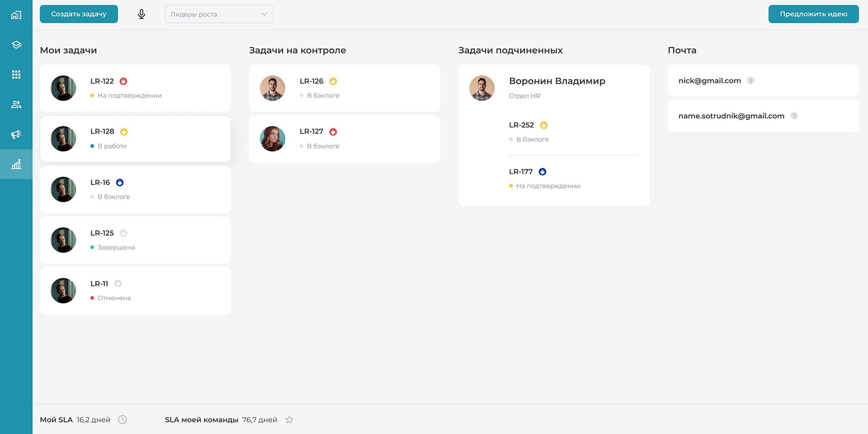
Task: Click the microphone voice input icon
Action: [x=142, y=14]
